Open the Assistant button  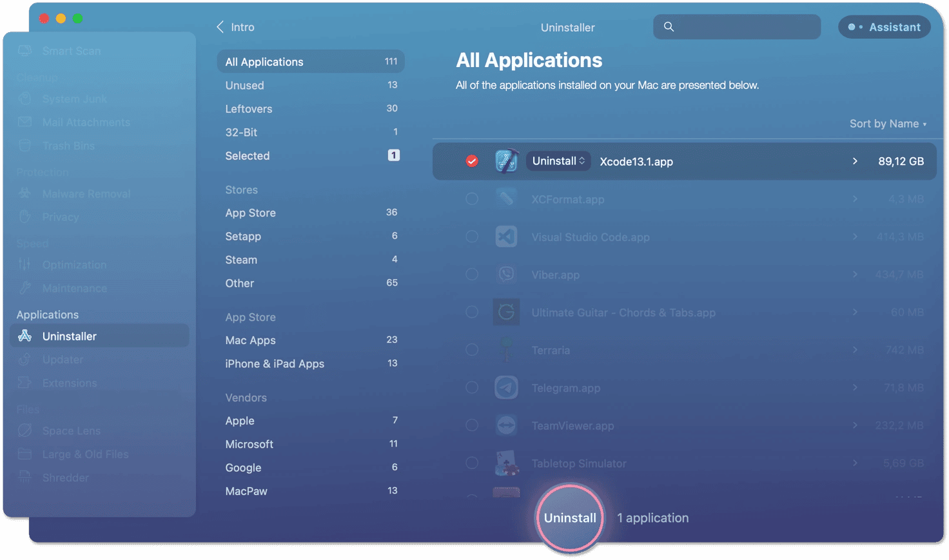884,27
